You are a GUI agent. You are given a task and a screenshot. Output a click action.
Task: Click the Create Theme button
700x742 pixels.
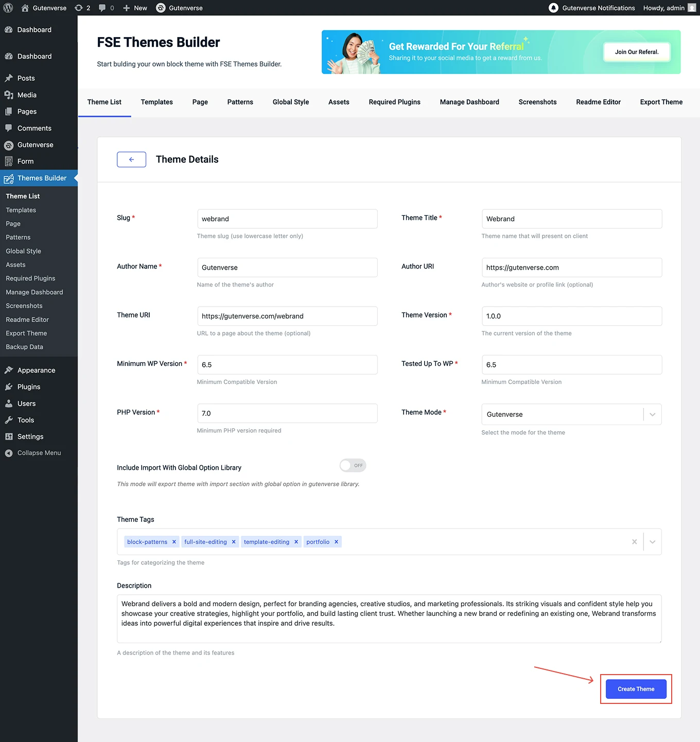click(x=636, y=689)
